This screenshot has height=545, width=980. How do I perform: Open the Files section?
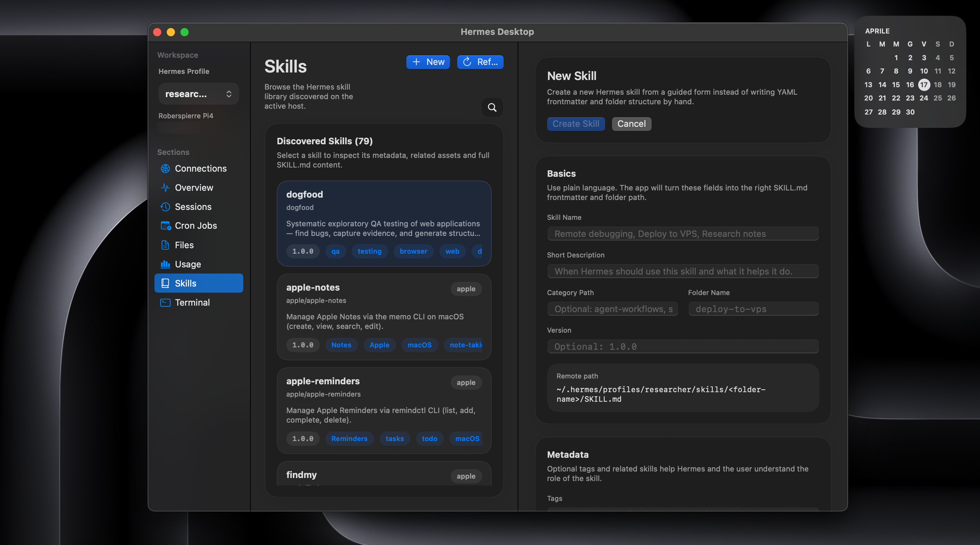pos(184,245)
